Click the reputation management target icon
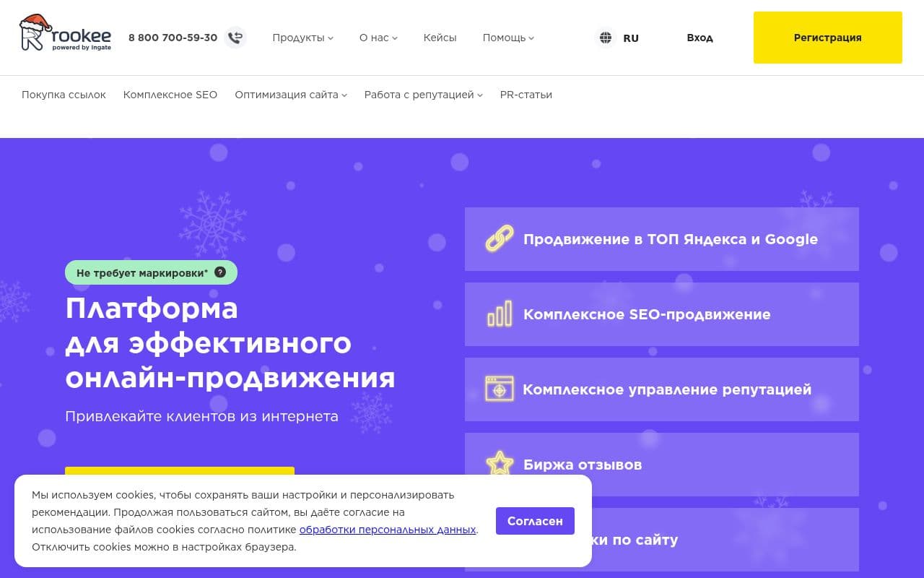This screenshot has height=578, width=924. tap(499, 389)
